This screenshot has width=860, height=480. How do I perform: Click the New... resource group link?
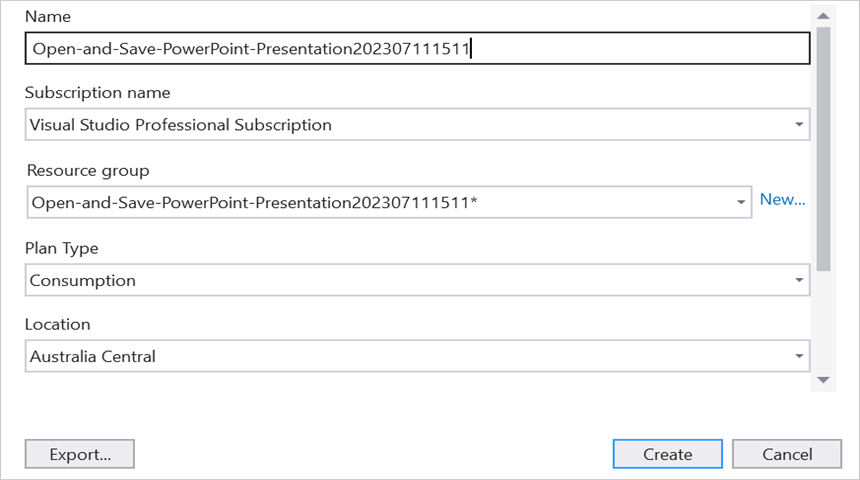(x=782, y=199)
